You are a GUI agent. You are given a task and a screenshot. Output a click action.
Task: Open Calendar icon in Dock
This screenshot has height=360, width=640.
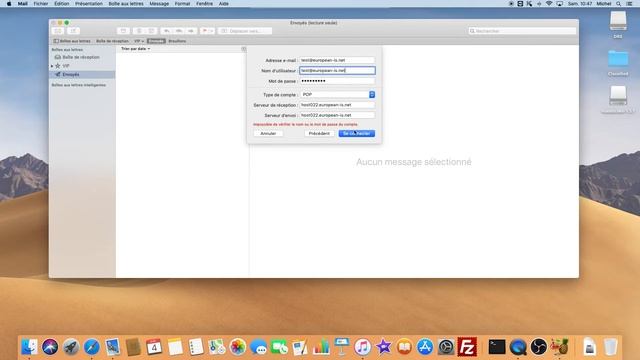(x=154, y=347)
